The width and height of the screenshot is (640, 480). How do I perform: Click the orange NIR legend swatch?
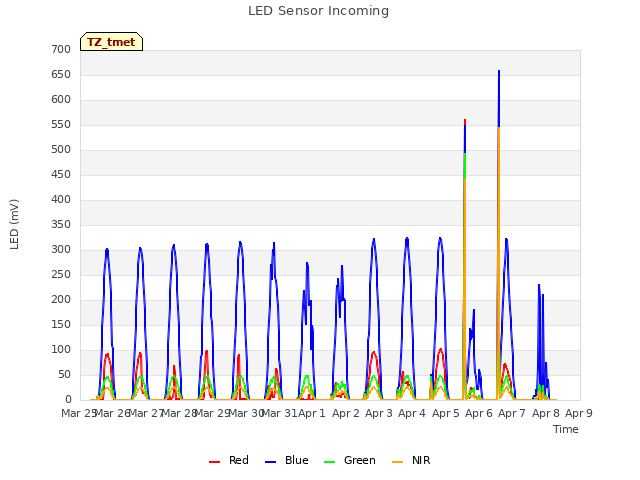click(397, 462)
